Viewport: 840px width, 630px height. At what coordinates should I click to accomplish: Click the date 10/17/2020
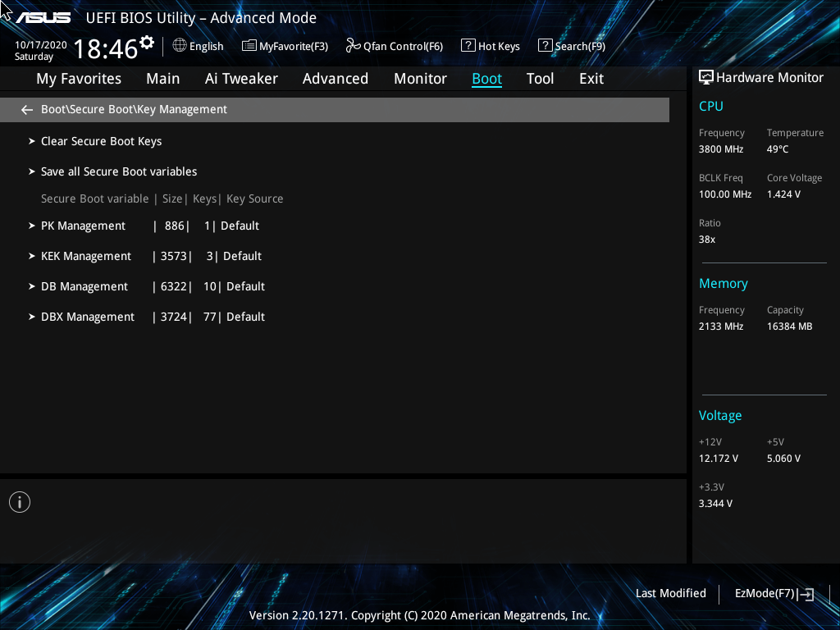[x=41, y=45]
